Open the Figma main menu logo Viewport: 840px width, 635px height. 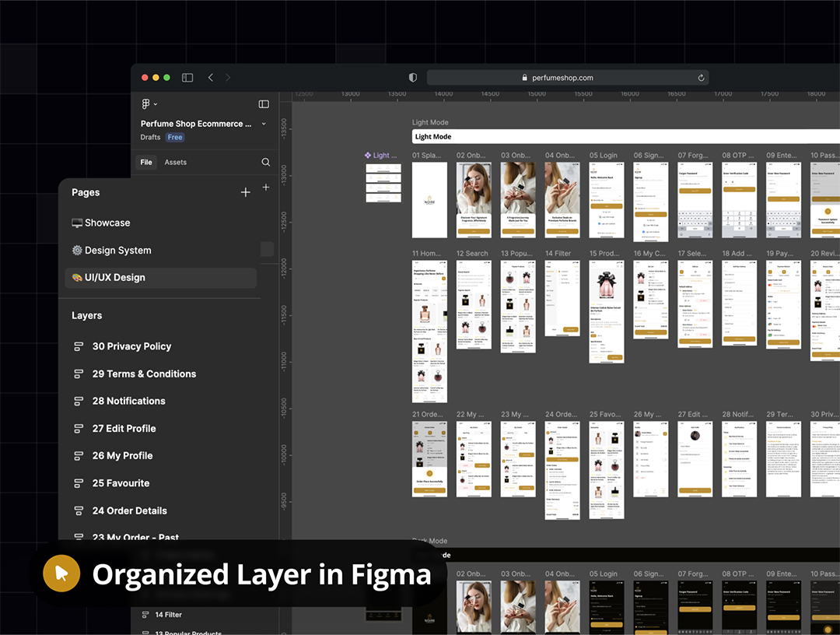[145, 104]
